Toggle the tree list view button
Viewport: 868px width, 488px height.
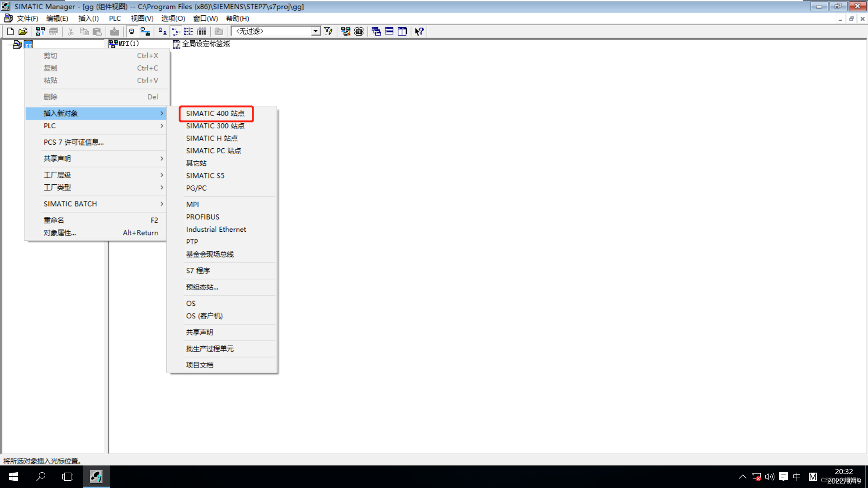[176, 31]
